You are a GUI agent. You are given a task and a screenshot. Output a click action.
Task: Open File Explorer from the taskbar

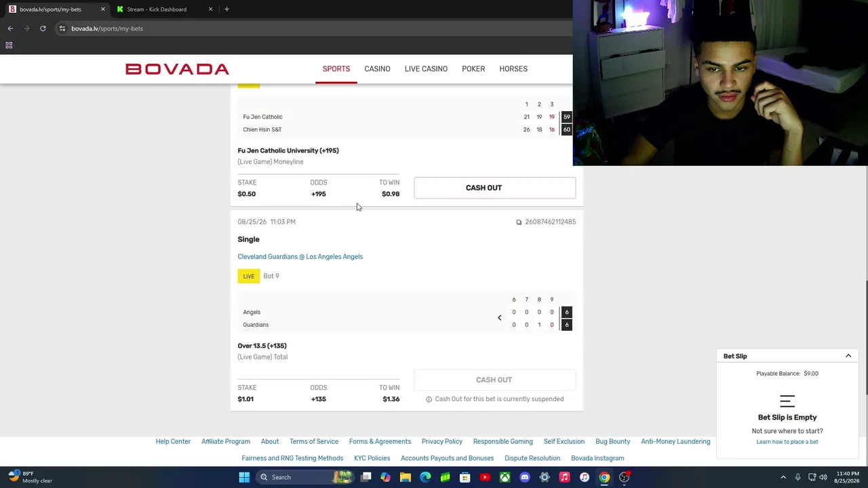click(x=406, y=477)
